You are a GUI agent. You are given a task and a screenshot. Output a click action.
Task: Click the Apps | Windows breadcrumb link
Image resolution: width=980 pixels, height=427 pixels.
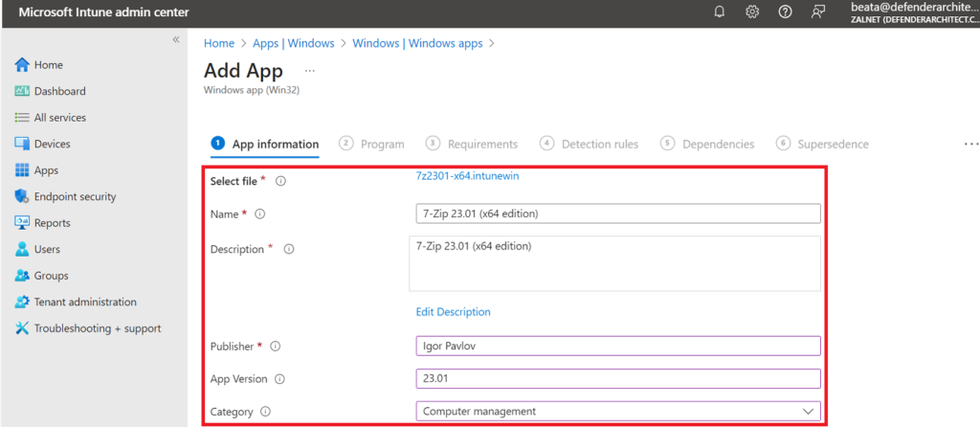[293, 43]
